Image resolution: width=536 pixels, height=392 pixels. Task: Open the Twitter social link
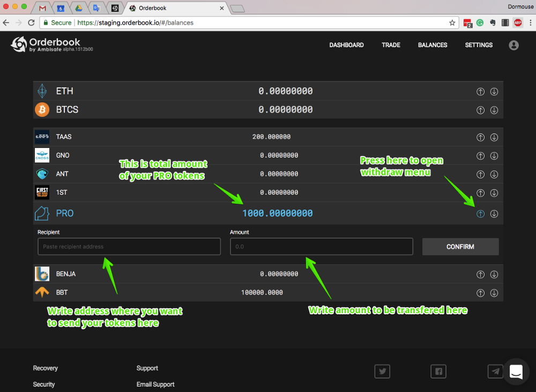coord(382,372)
